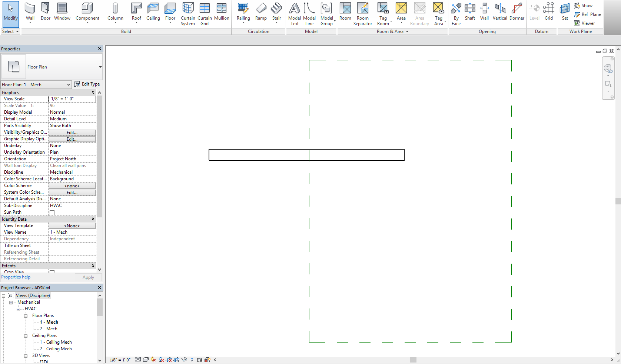Select the Grid datum tool
Image resolution: width=621 pixels, height=364 pixels.
click(549, 12)
